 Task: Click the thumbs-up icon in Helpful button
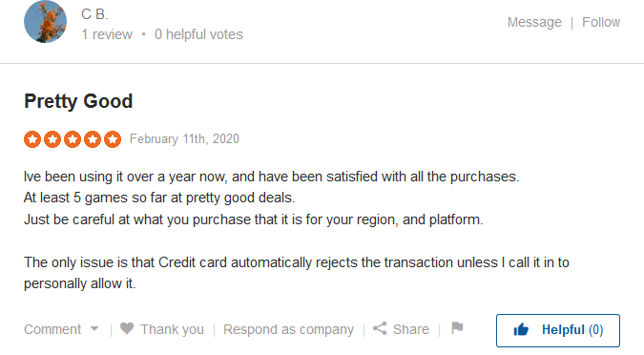[x=521, y=329]
